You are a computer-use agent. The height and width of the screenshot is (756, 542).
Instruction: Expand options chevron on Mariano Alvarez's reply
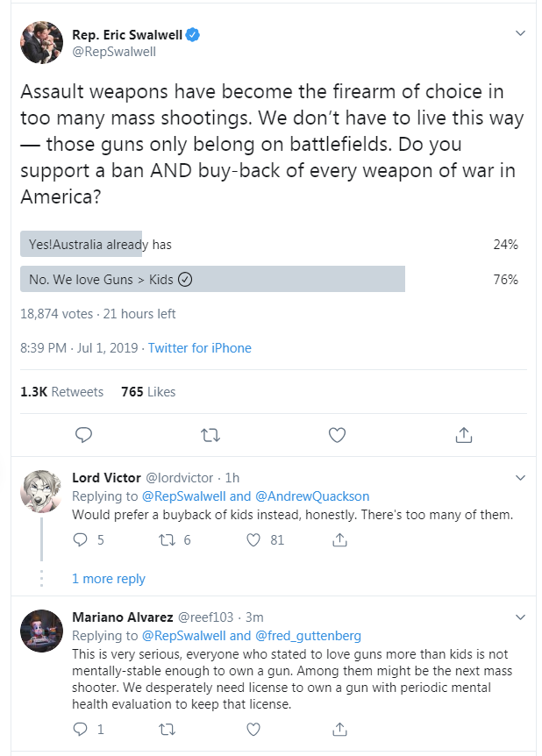(520, 617)
